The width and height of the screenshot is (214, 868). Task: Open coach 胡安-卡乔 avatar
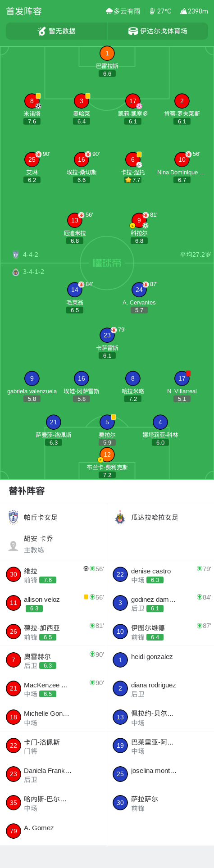coord(14,545)
